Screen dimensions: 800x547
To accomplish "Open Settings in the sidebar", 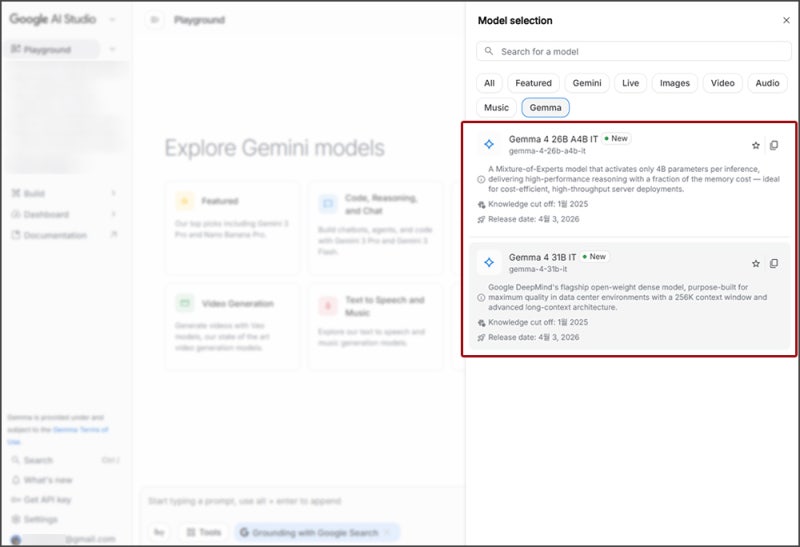I will 41,519.
